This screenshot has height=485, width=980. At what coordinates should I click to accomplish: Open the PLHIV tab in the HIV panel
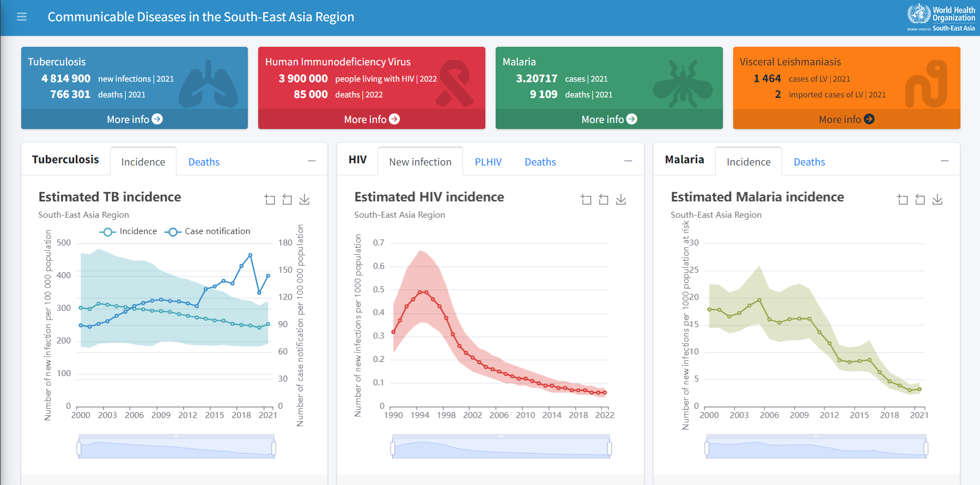488,162
